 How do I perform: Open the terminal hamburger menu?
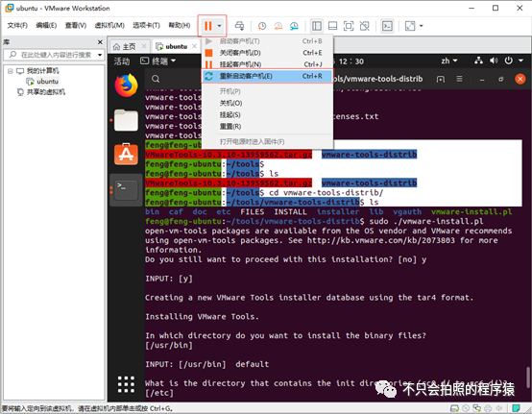459,79
